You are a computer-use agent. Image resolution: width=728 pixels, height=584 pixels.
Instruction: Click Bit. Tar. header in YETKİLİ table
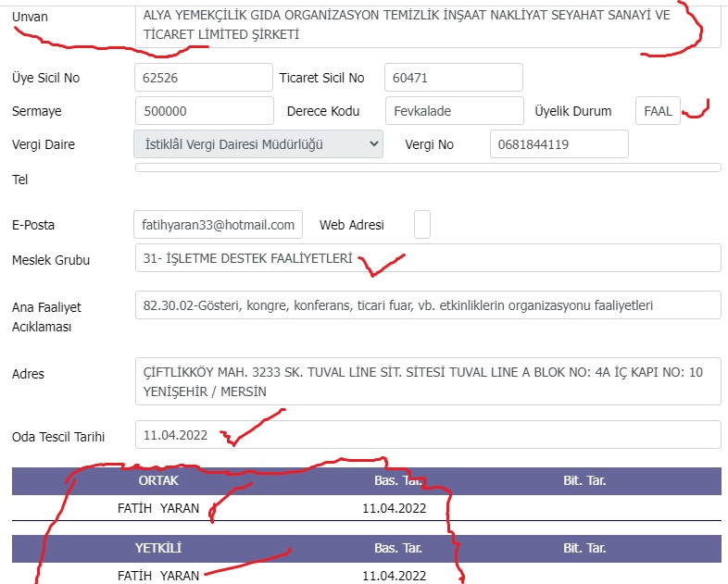(x=584, y=548)
